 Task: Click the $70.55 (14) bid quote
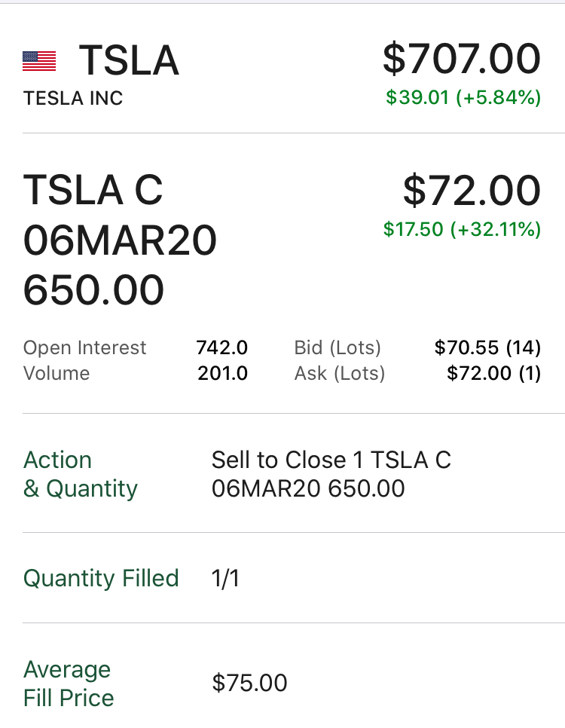coord(487,347)
